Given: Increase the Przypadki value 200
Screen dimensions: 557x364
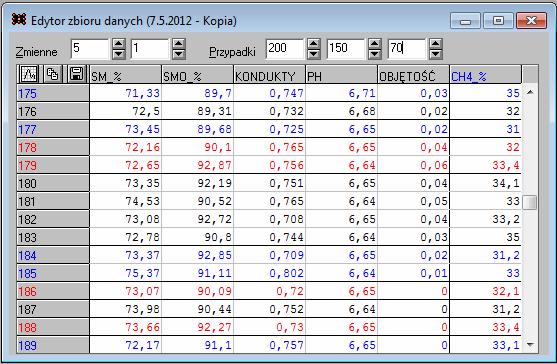Looking at the screenshot, I should tap(313, 44).
